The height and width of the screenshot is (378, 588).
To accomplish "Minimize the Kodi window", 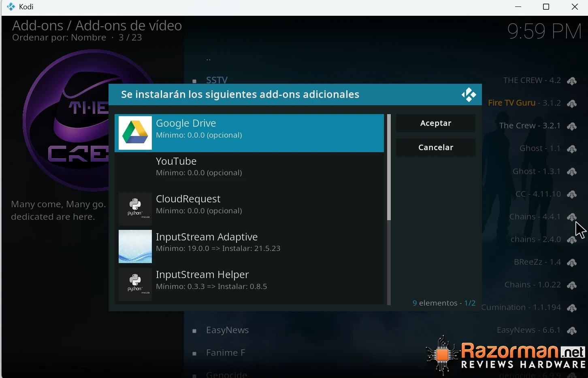I will coord(518,7).
